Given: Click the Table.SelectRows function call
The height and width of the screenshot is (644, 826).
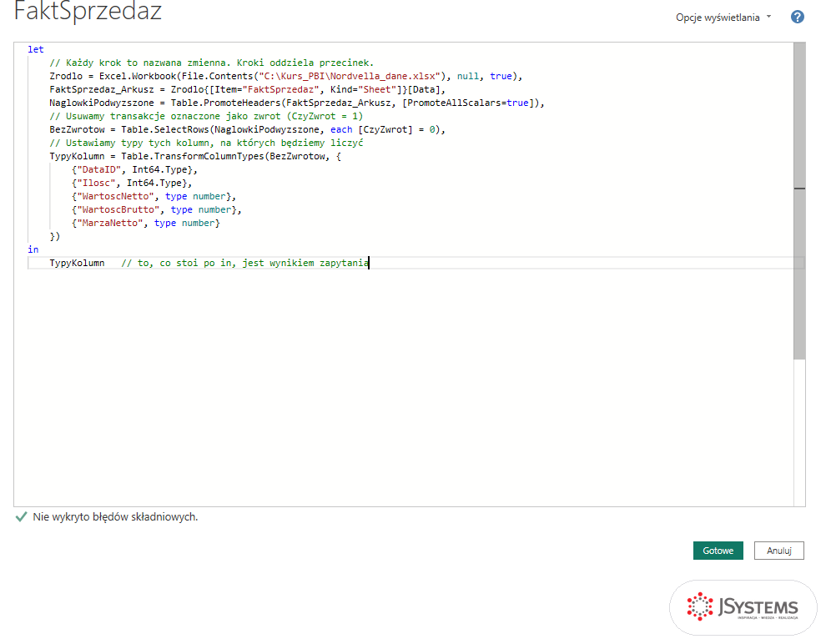Looking at the screenshot, I should coord(165,129).
